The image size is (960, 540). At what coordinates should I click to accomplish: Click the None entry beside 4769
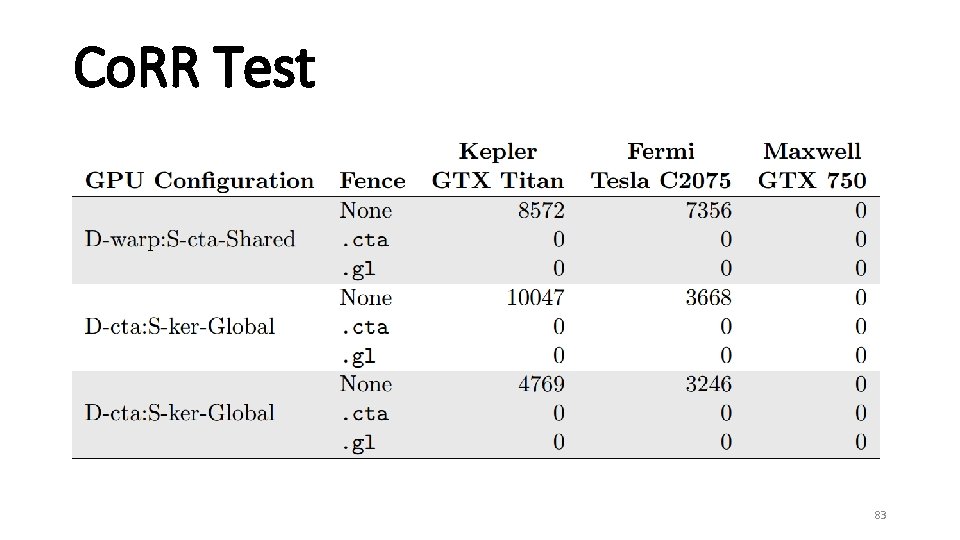coord(366,384)
